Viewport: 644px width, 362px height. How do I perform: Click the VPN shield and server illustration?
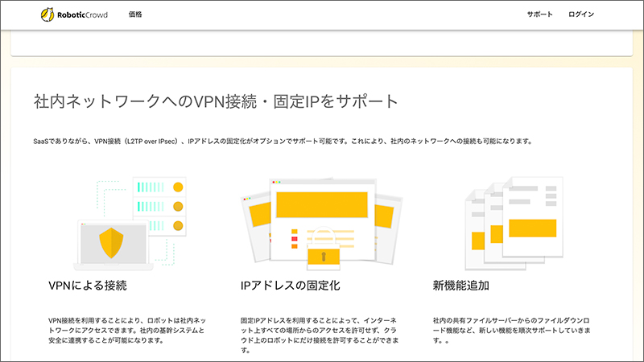(x=130, y=224)
